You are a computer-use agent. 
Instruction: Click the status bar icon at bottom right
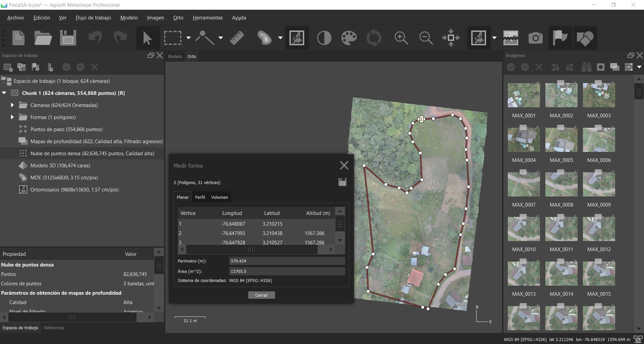point(638,339)
